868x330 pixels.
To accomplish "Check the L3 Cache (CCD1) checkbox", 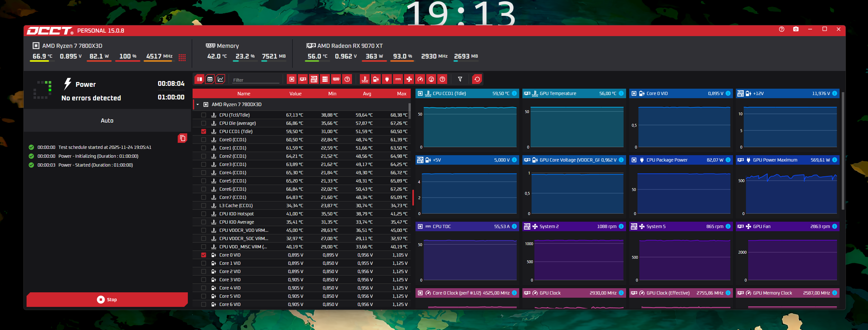I will tap(204, 206).
